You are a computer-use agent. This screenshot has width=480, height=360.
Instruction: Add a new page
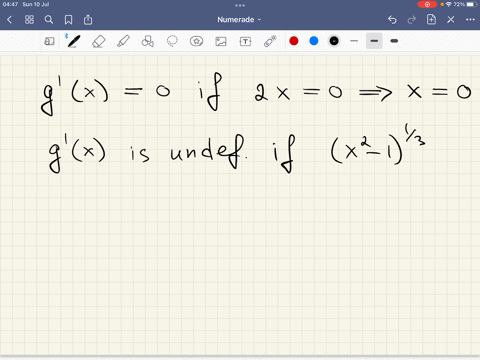pos(431,20)
